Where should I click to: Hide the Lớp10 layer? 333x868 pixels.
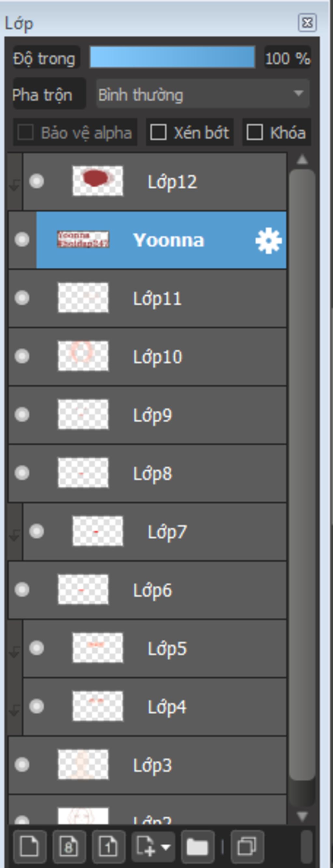tap(22, 356)
